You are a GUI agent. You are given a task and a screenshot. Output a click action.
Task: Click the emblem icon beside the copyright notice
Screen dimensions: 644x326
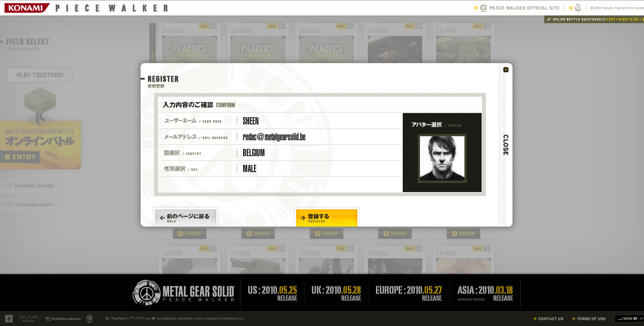tap(578, 8)
